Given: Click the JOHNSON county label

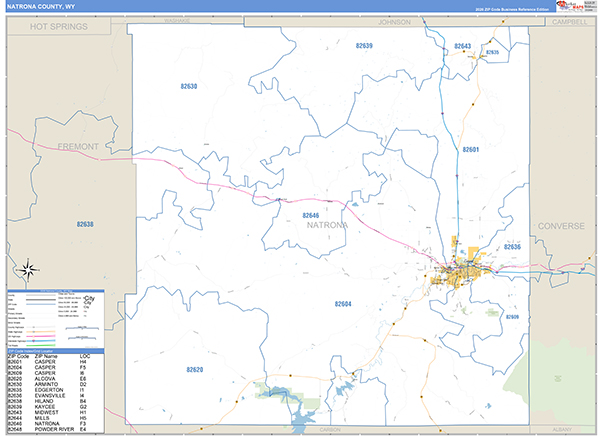Looking at the screenshot, I should pos(390,20).
